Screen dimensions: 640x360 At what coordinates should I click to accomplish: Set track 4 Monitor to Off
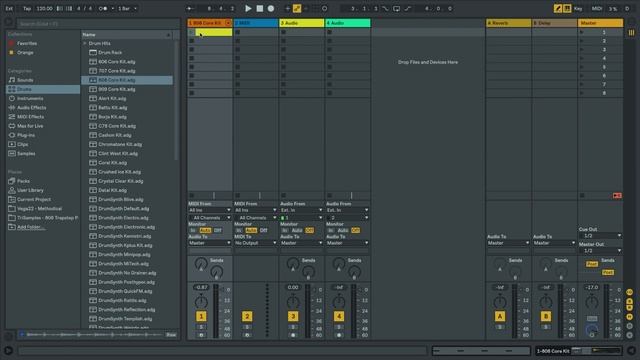pos(356,230)
